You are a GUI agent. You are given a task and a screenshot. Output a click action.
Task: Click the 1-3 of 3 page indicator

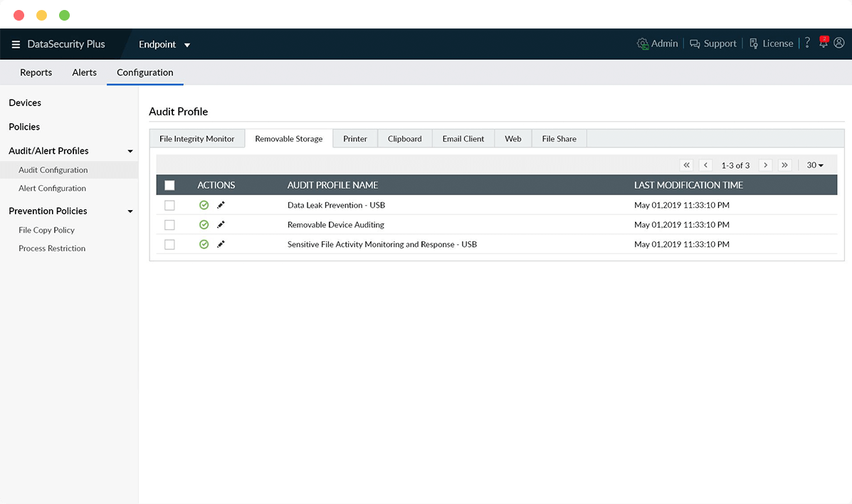[x=735, y=165]
